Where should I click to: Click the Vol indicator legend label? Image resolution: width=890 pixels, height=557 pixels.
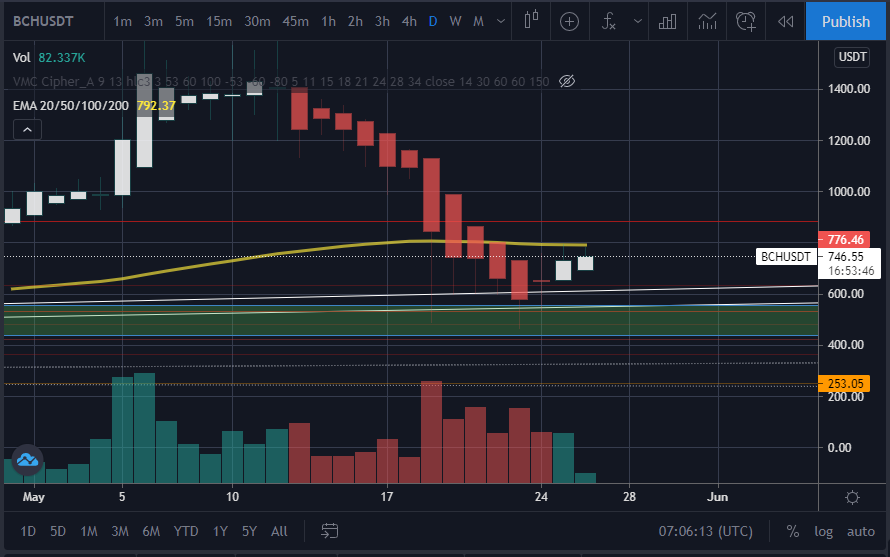click(x=22, y=57)
